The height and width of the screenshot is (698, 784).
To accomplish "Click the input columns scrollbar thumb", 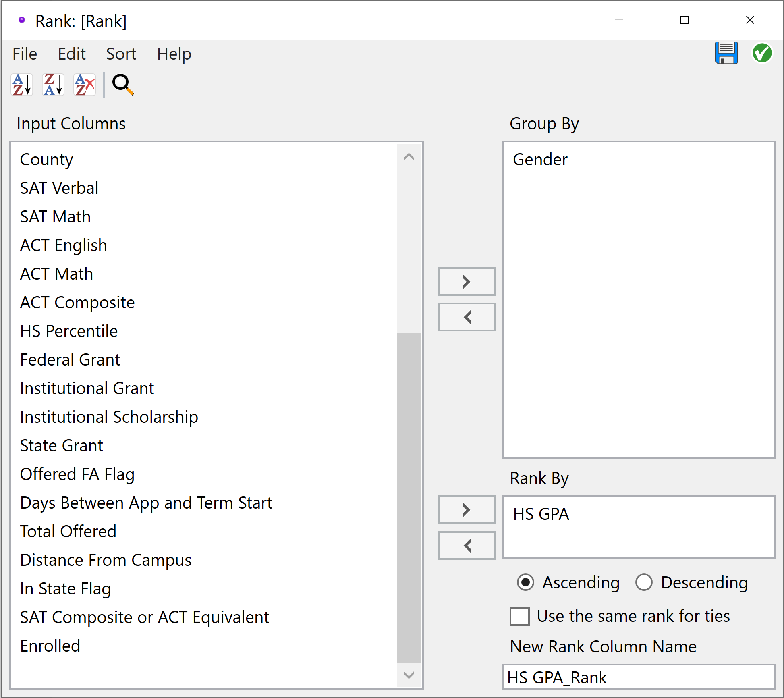I will coord(409,497).
